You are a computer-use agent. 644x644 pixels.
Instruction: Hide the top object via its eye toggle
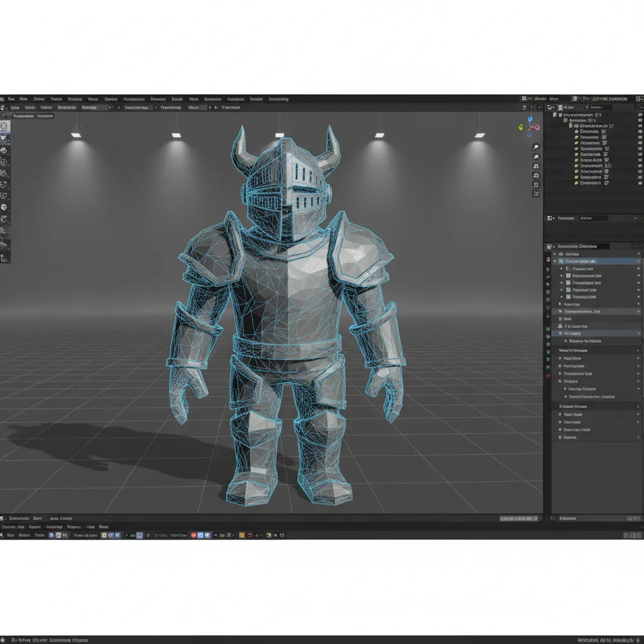640,114
